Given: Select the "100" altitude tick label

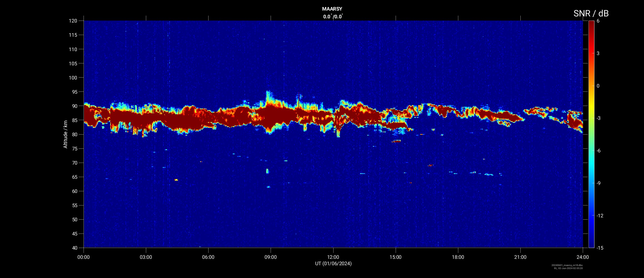Looking at the screenshot, I should pyautogui.click(x=73, y=78).
